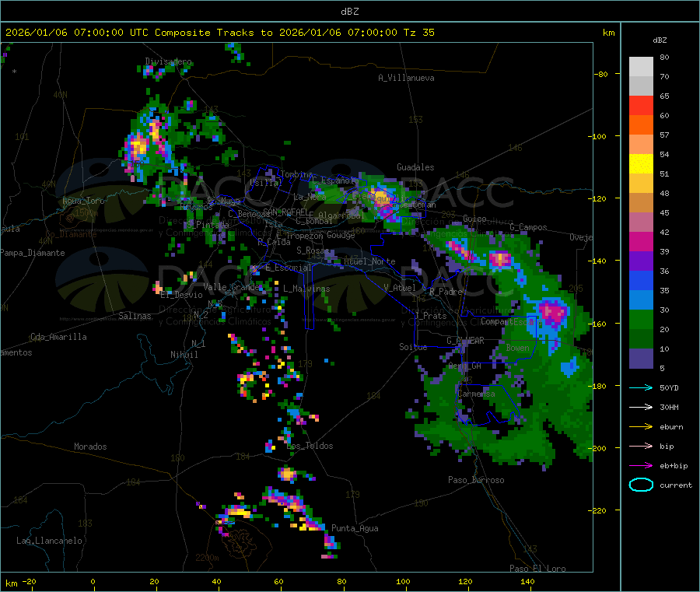Click the 100 tick on the horizontal axis
Viewport: 700px width, 592px height.
point(403,581)
